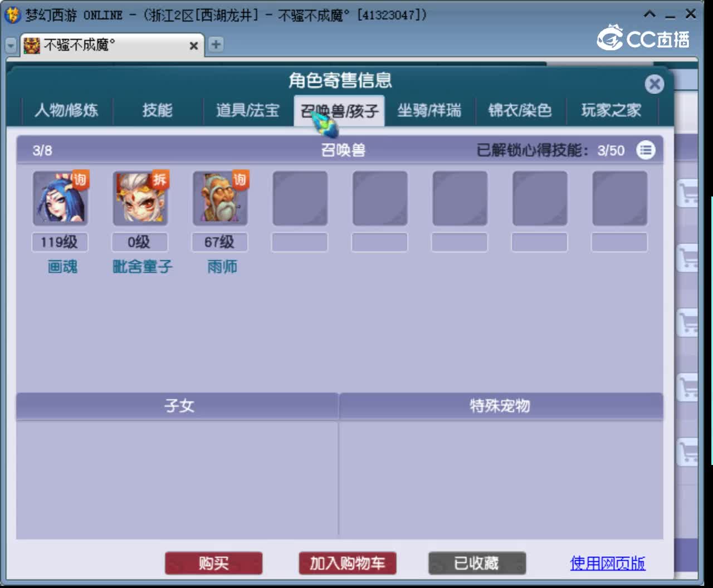Switch to 道具/法宝 tab

coord(248,110)
